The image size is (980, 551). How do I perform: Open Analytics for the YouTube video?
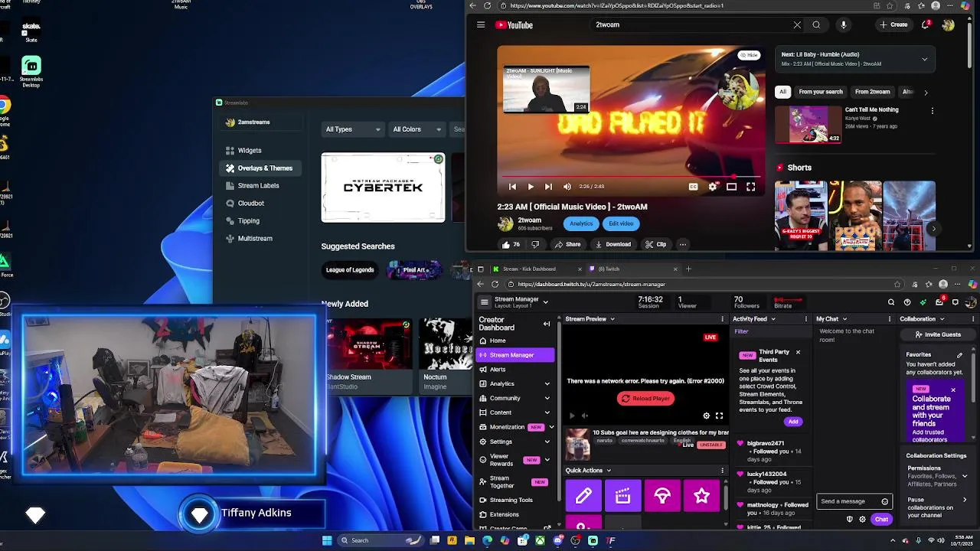581,223
